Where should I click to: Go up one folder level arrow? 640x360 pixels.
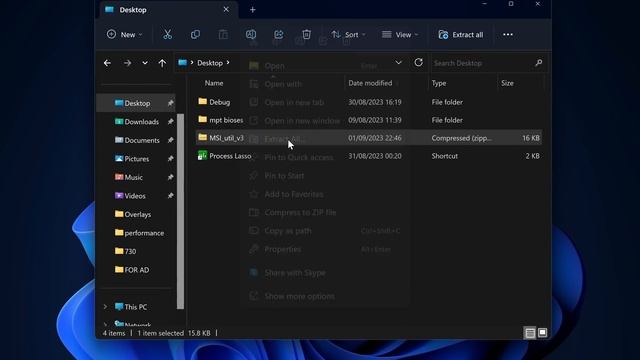click(162, 63)
